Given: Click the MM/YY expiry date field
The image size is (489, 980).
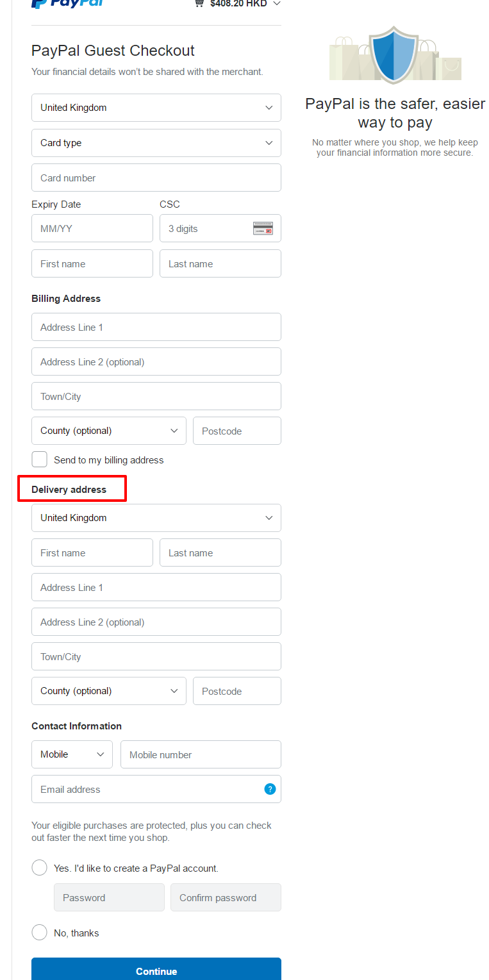Looking at the screenshot, I should coord(92,228).
